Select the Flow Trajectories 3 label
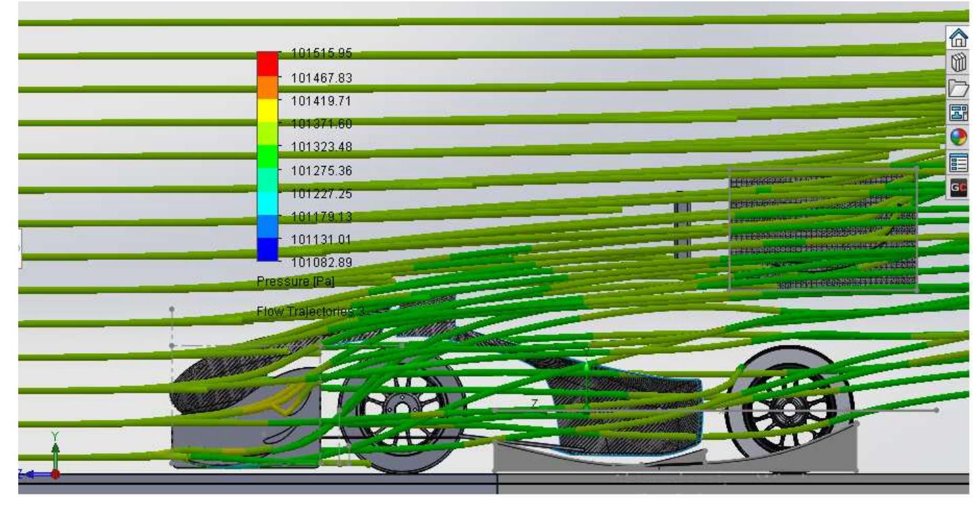Screen dimensions: 980x513 (309, 311)
